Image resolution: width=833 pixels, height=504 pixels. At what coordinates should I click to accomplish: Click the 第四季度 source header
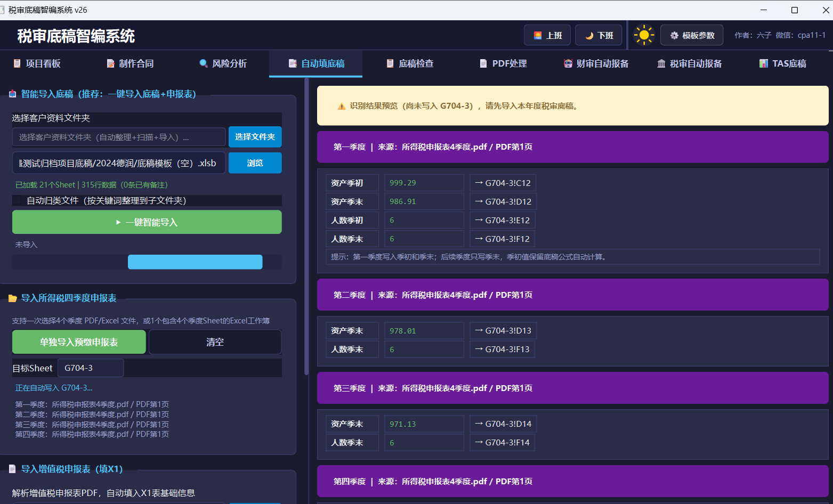(x=573, y=482)
